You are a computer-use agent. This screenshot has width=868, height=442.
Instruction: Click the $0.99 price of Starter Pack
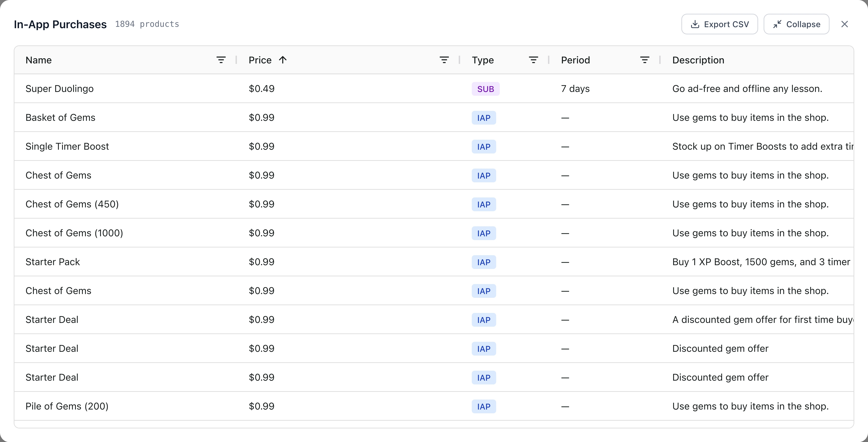click(261, 262)
